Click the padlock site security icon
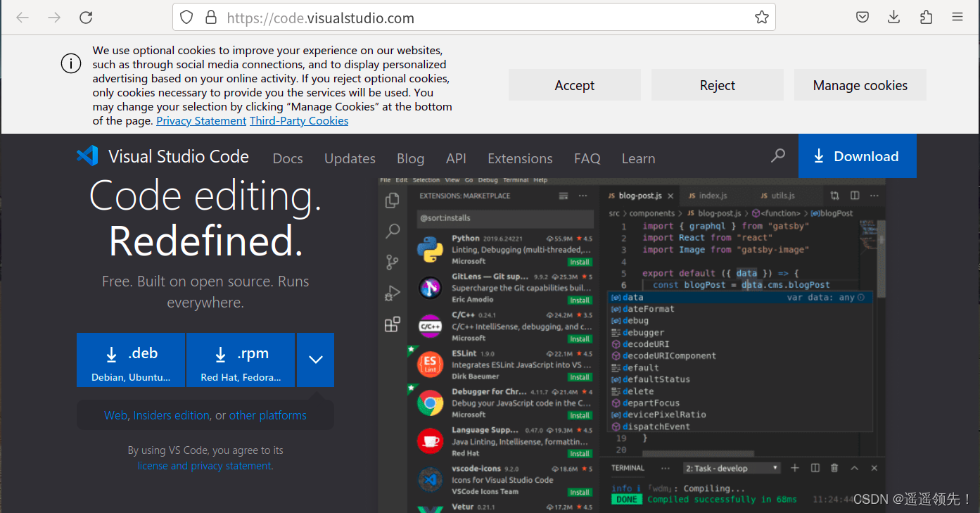Viewport: 980px width, 513px height. click(x=210, y=18)
